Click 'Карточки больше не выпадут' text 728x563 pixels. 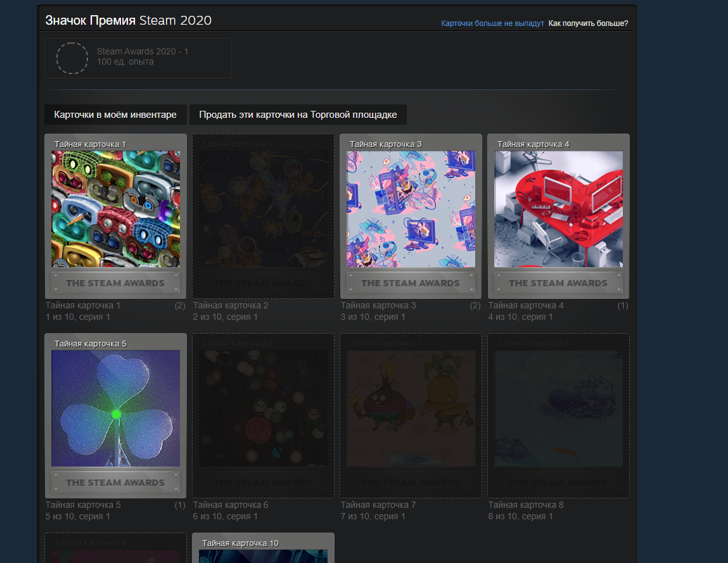[x=492, y=23]
